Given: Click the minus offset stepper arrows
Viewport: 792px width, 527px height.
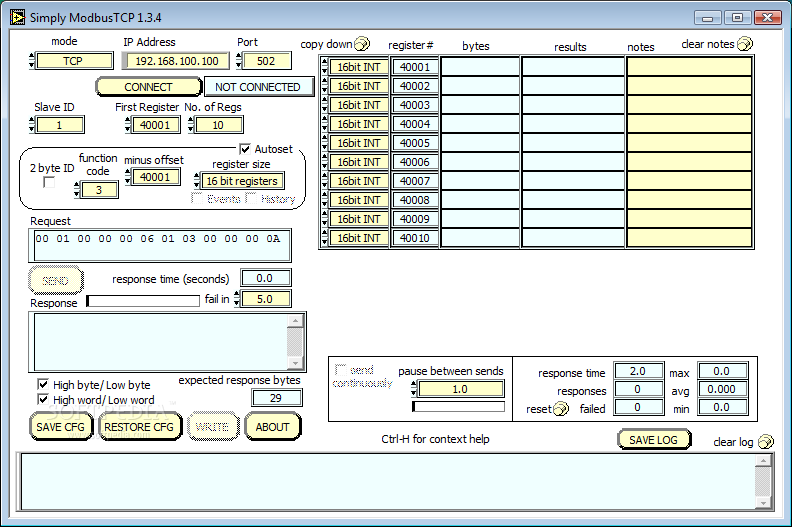Looking at the screenshot, I should pyautogui.click(x=128, y=177).
